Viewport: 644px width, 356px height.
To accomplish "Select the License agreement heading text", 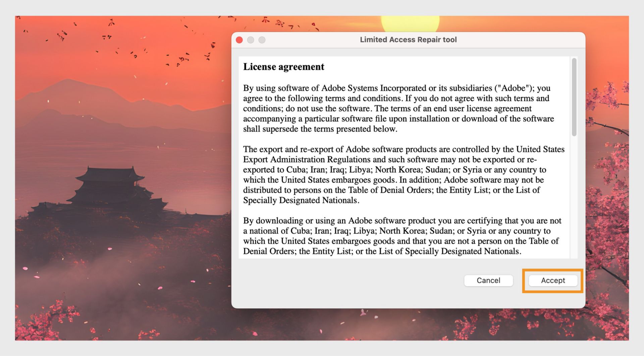I will point(283,67).
